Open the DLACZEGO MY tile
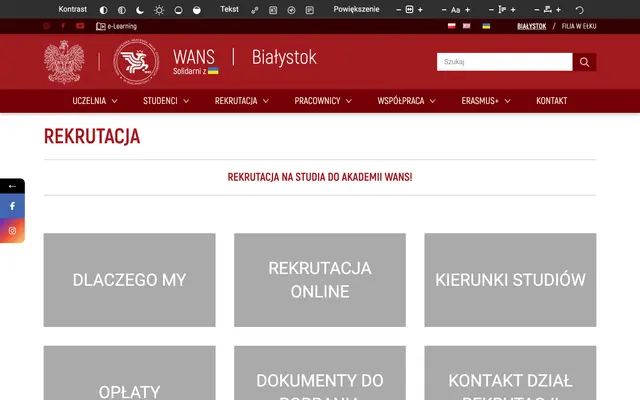 [x=129, y=280]
